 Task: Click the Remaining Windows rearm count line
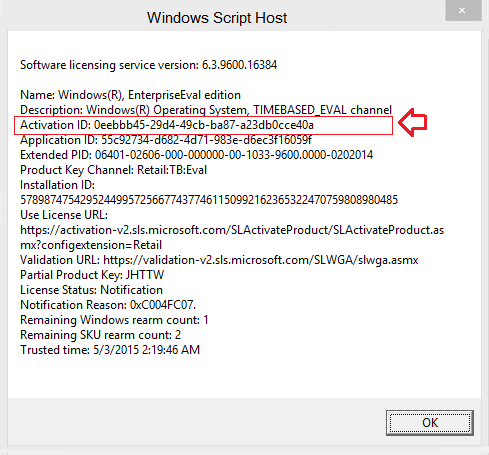[114, 320]
